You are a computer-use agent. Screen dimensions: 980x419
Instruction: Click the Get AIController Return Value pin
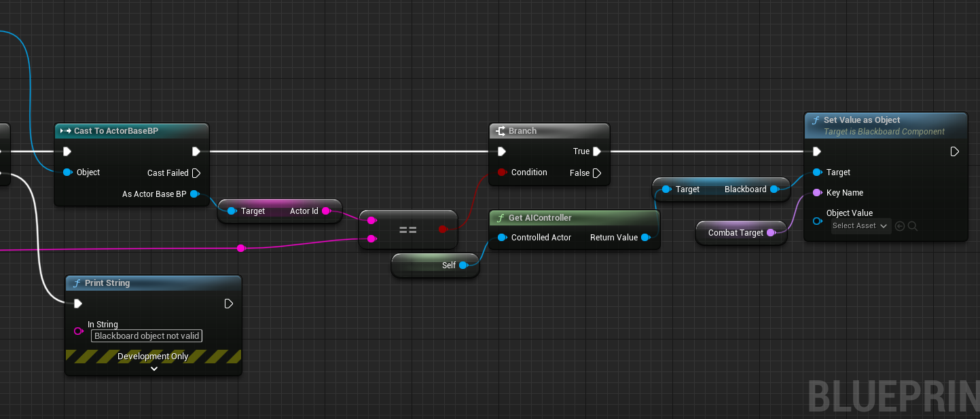click(645, 238)
